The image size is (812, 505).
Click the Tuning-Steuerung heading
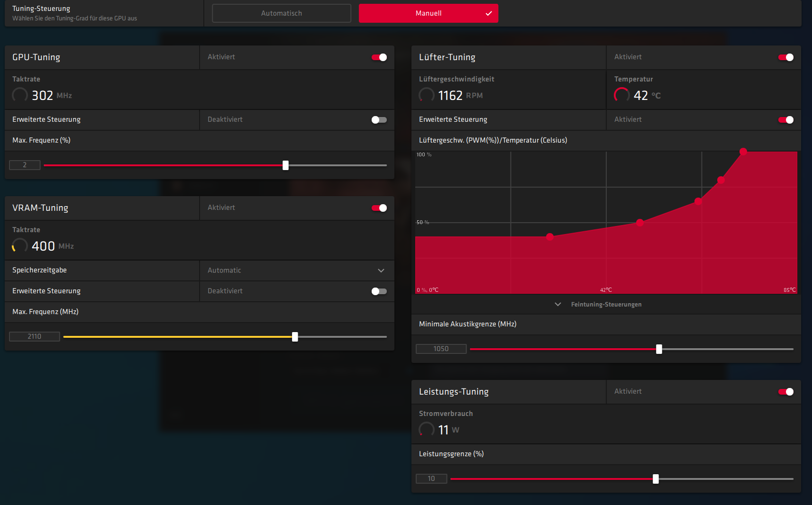(x=41, y=9)
